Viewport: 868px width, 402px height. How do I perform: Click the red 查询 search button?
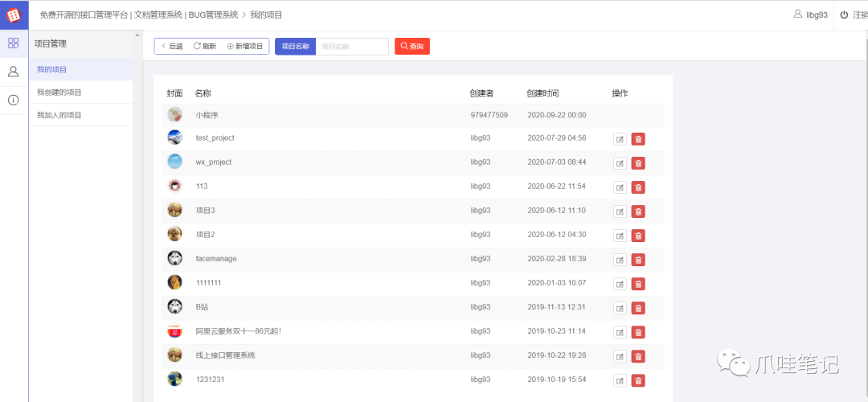411,46
